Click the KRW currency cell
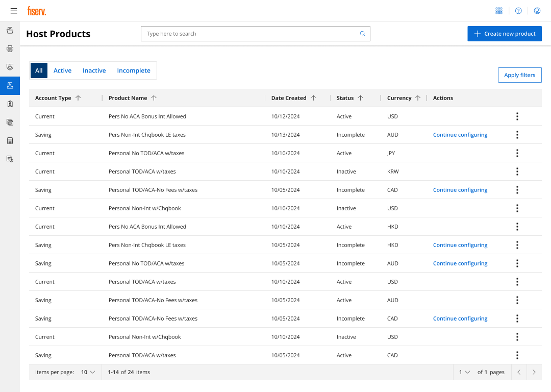The height and width of the screenshot is (392, 551). 393,171
